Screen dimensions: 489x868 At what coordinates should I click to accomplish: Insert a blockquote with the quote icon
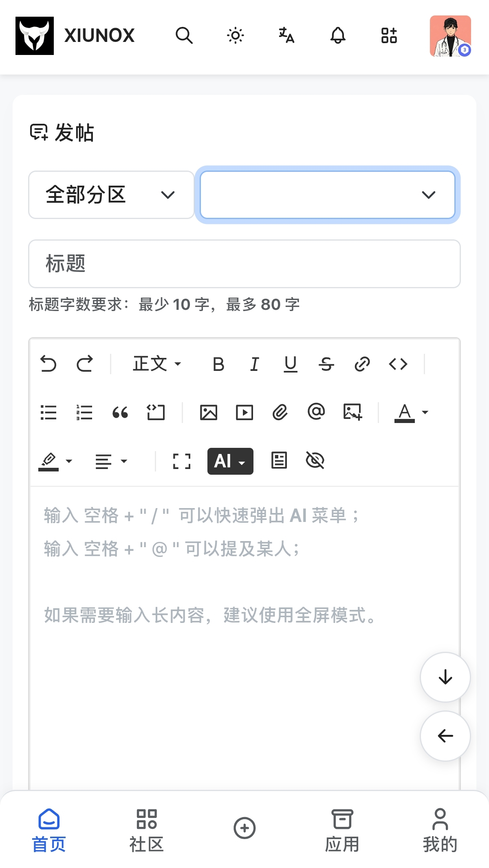120,412
